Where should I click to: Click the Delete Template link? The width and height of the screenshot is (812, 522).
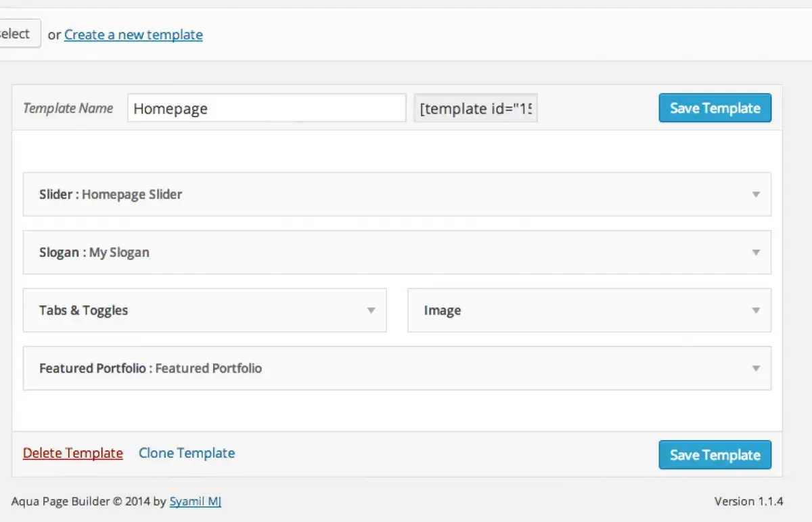click(x=73, y=453)
